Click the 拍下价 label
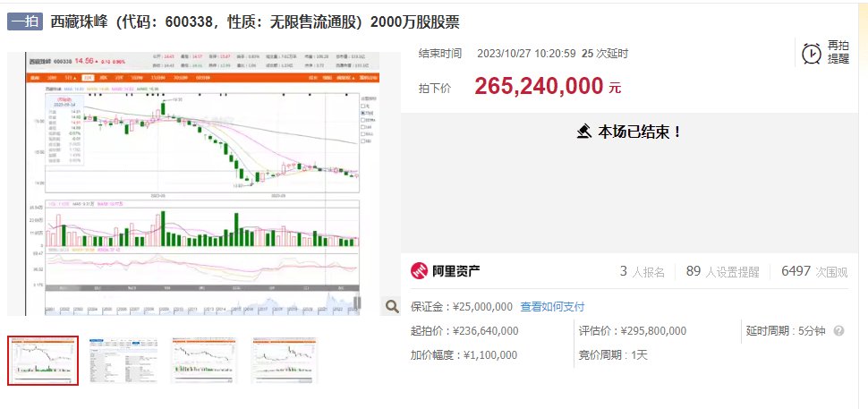This screenshot has width=868, height=409. pos(435,88)
